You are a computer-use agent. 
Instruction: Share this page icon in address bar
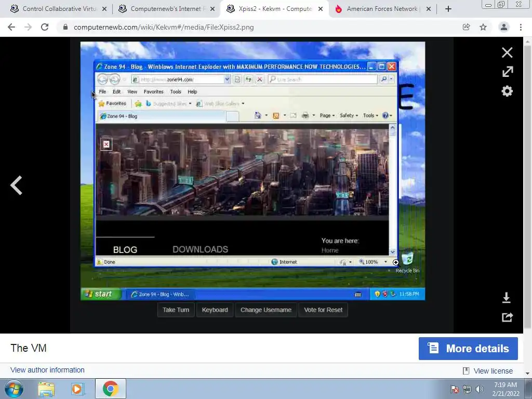[466, 27]
